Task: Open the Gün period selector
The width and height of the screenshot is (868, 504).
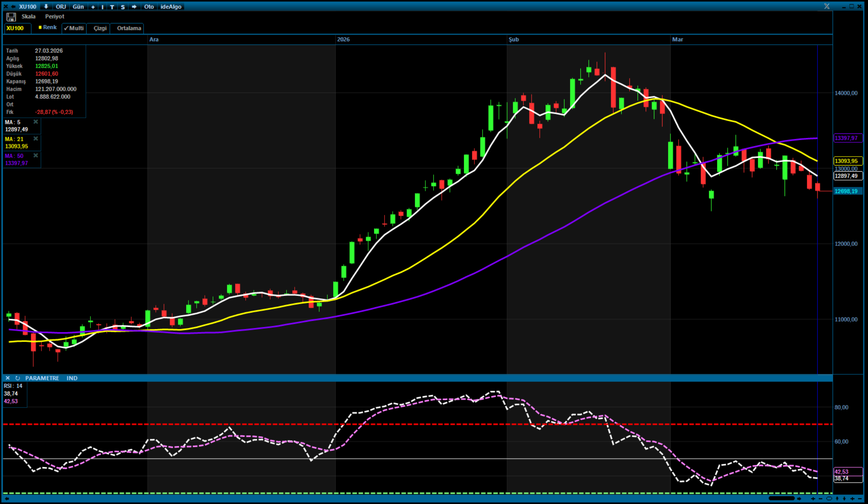Action: coord(78,6)
